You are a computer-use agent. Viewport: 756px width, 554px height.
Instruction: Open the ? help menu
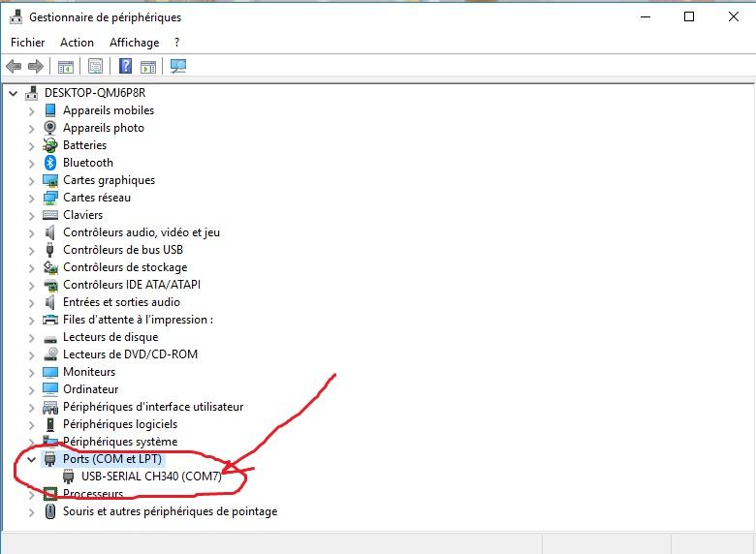click(177, 43)
